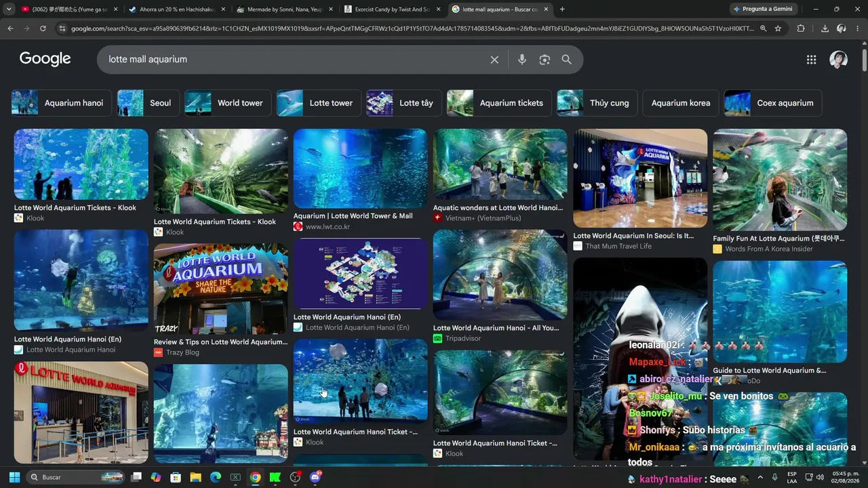Open the Chrome profile picture in toolbar
This screenshot has height=488, width=868.
point(842,28)
